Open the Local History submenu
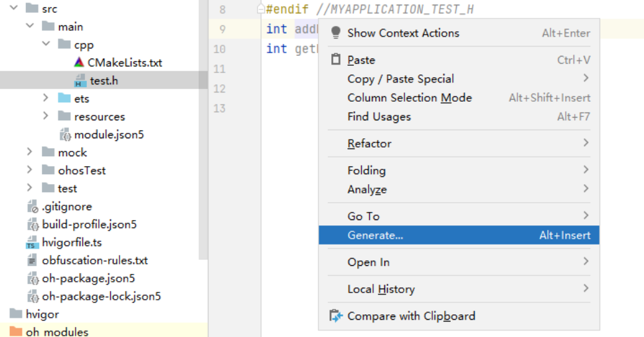The height and width of the screenshot is (337, 644). [459, 289]
